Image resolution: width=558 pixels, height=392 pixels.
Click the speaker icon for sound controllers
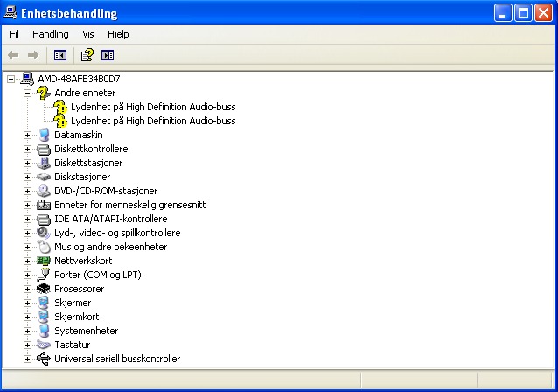pos(44,233)
